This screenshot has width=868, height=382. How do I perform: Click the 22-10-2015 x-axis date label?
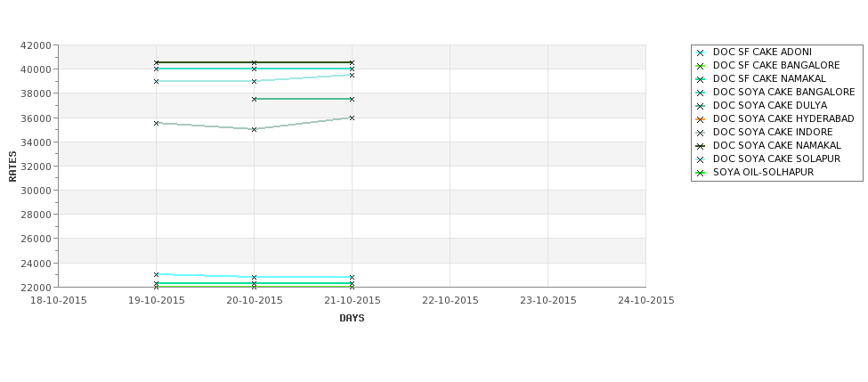450,301
